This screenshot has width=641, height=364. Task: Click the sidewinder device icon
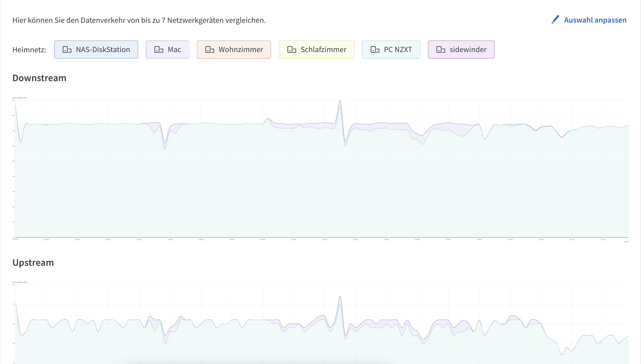pos(441,49)
